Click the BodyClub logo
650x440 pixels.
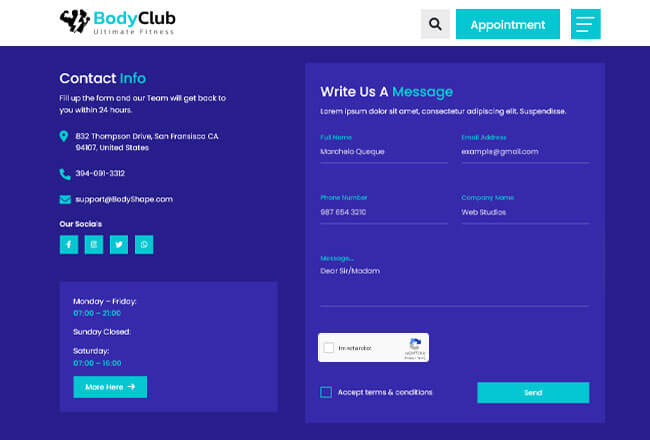(117, 22)
